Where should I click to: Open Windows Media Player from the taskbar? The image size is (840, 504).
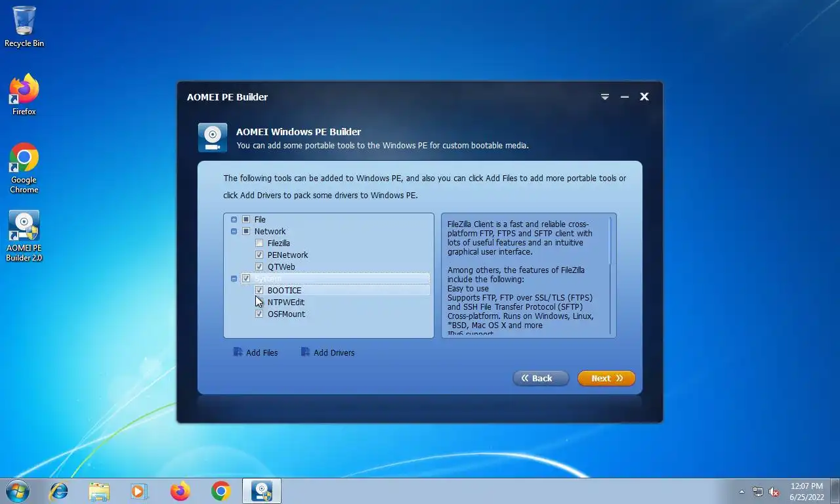(x=139, y=491)
